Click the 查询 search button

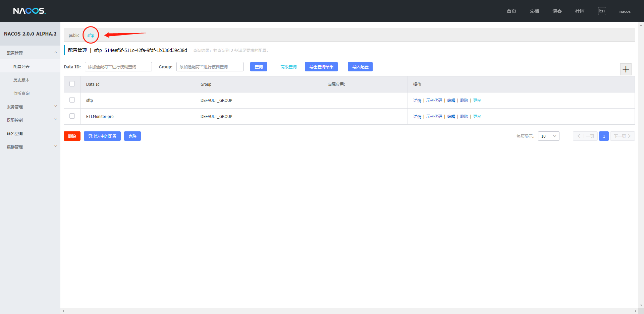[259, 67]
